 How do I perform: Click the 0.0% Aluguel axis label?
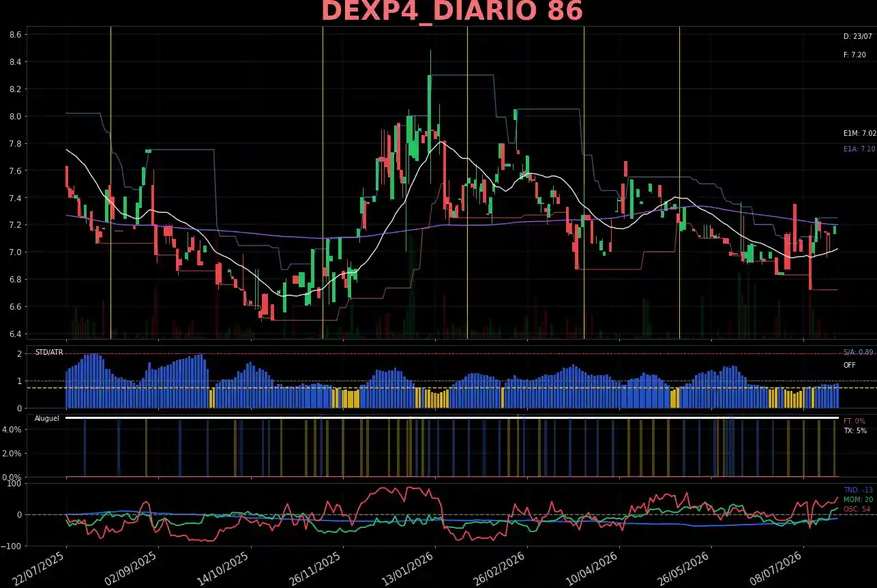tap(13, 477)
